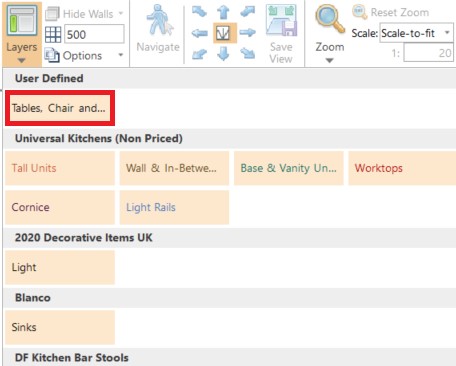
Task: Rotate view with down-left arrow
Action: pos(199,54)
